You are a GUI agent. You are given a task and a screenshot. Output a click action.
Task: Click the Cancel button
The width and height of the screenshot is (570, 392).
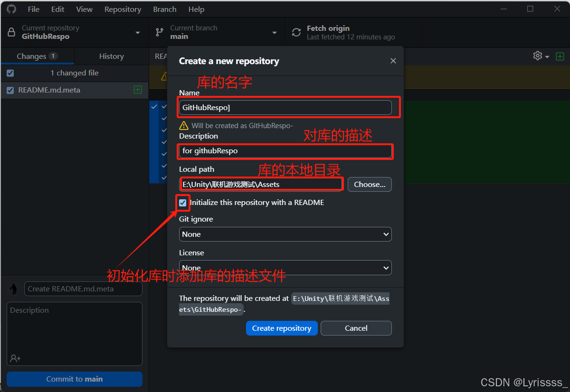(x=356, y=328)
